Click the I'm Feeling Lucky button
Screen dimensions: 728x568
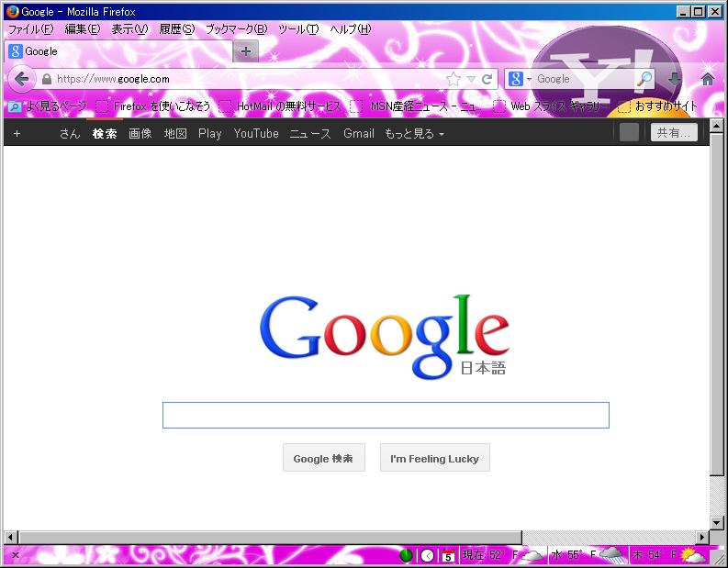click(x=434, y=458)
